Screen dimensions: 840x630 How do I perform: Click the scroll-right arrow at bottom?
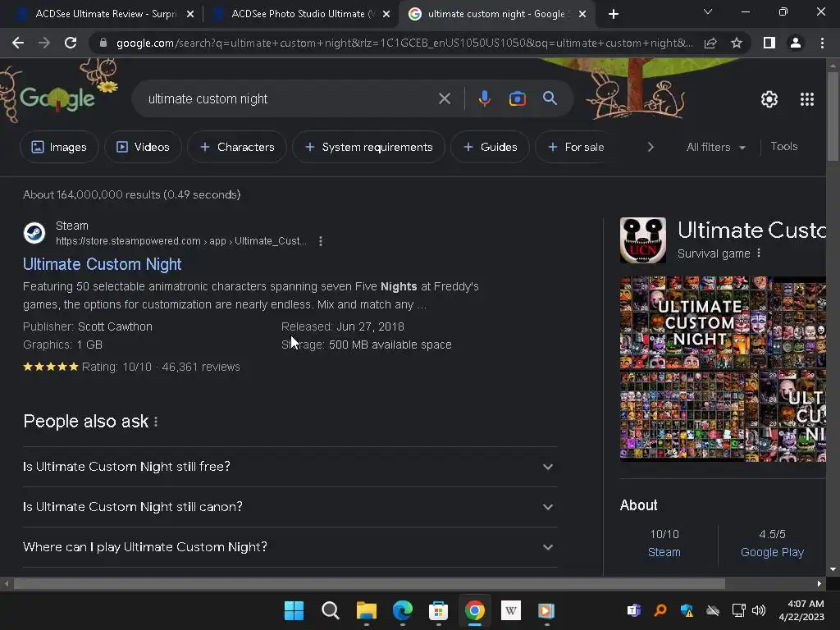point(819,583)
